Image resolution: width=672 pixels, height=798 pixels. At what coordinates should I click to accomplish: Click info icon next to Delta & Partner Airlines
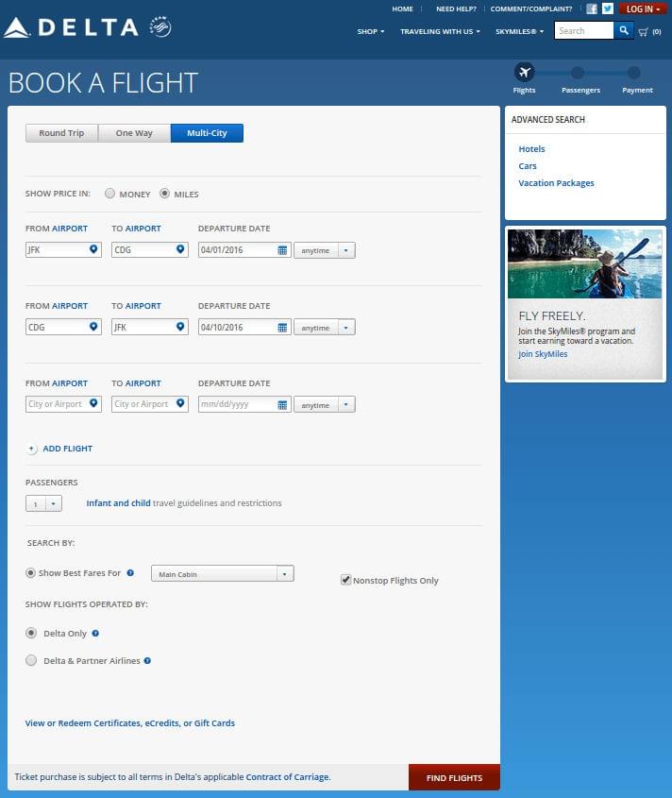tap(147, 661)
